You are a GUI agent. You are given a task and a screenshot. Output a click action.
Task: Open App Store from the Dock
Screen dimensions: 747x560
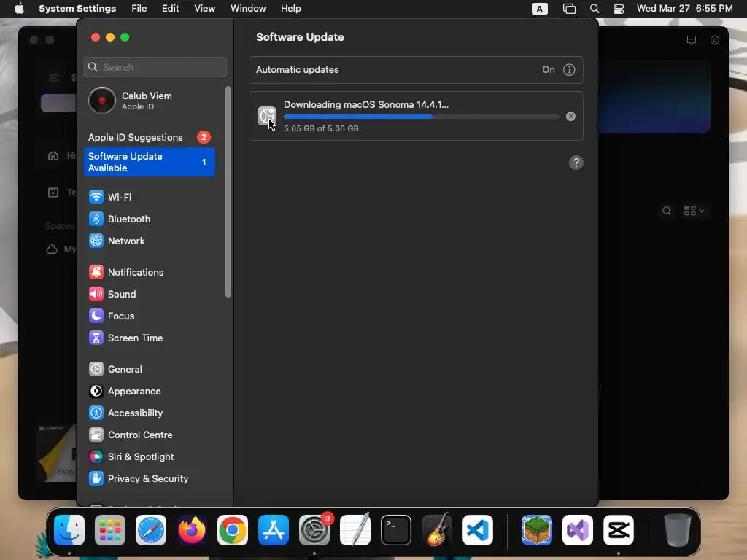[x=274, y=530]
